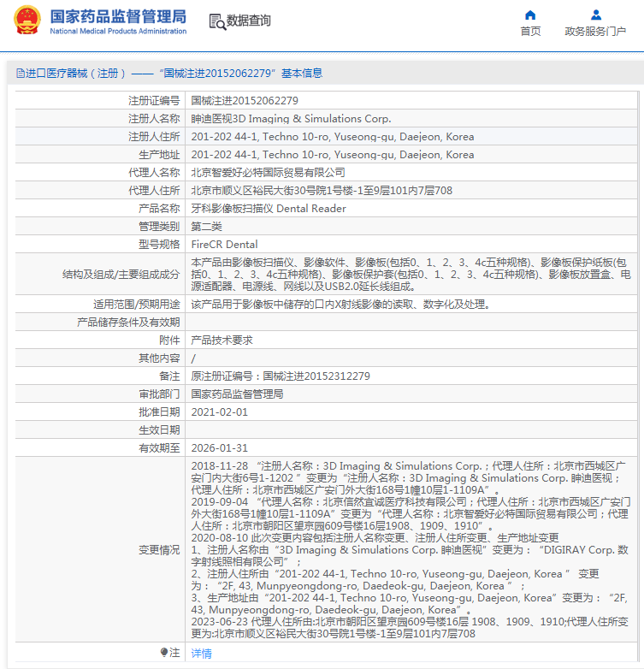Select expiry date 2026-01-31
The width and height of the screenshot is (644, 669).
219,447
